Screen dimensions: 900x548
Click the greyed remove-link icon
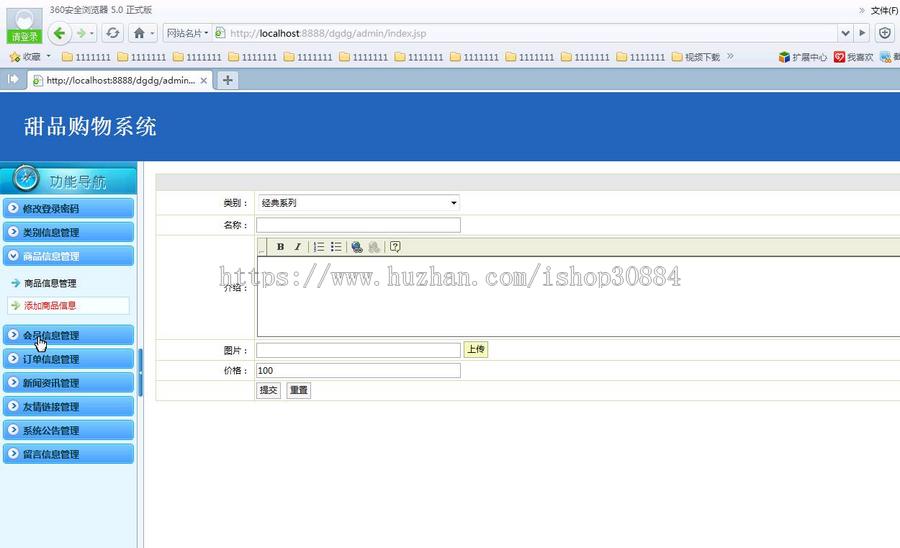coord(374,247)
